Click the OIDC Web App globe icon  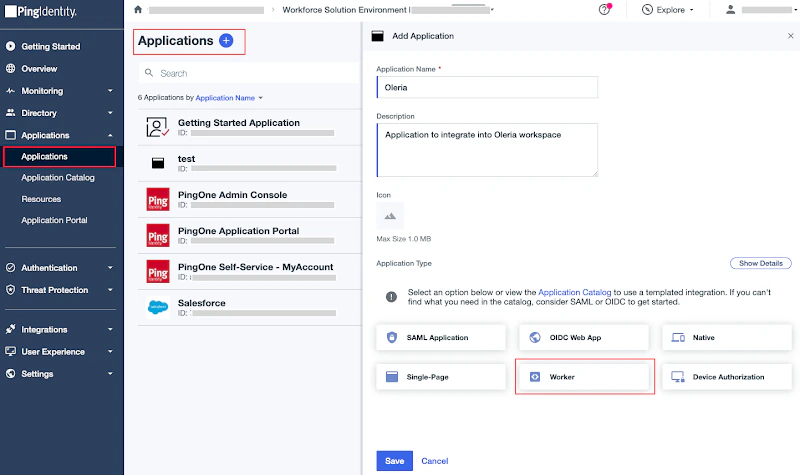click(x=535, y=337)
